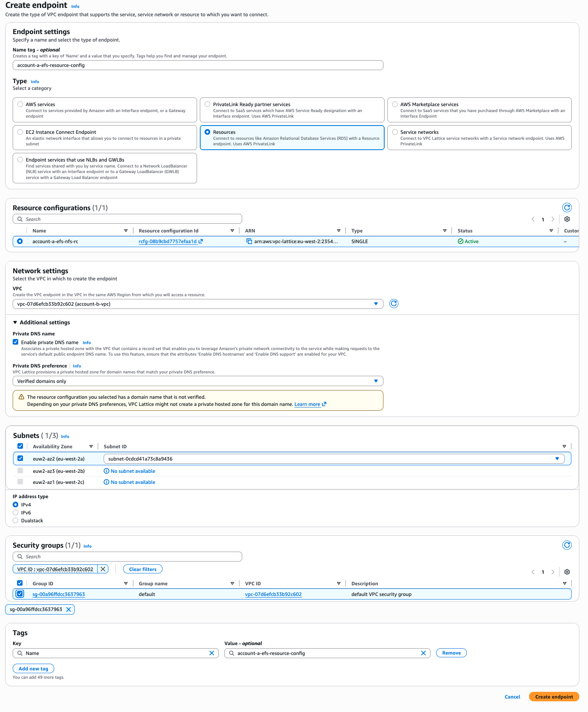Remove the VPC ID filter chip
This screenshot has height=712, width=588.
(x=103, y=569)
